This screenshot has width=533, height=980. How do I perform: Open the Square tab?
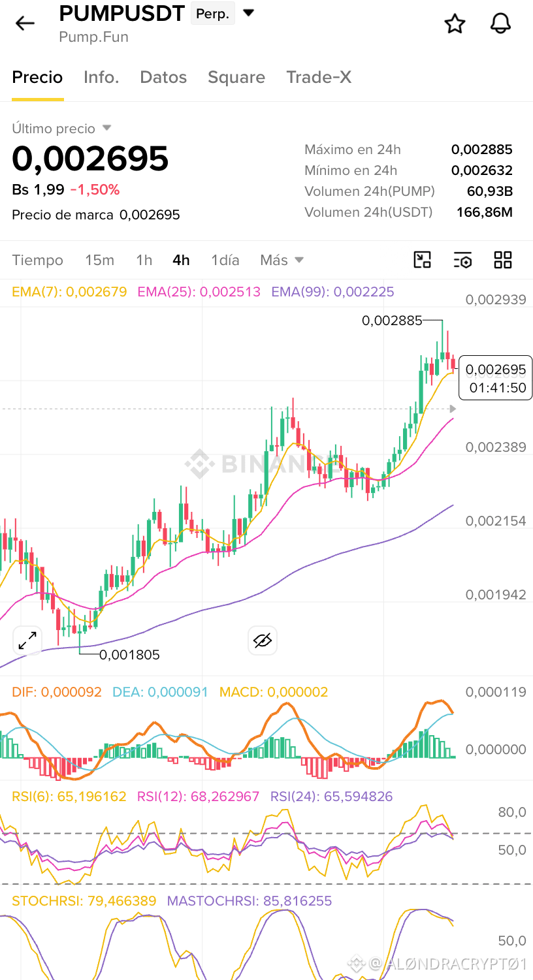(236, 77)
